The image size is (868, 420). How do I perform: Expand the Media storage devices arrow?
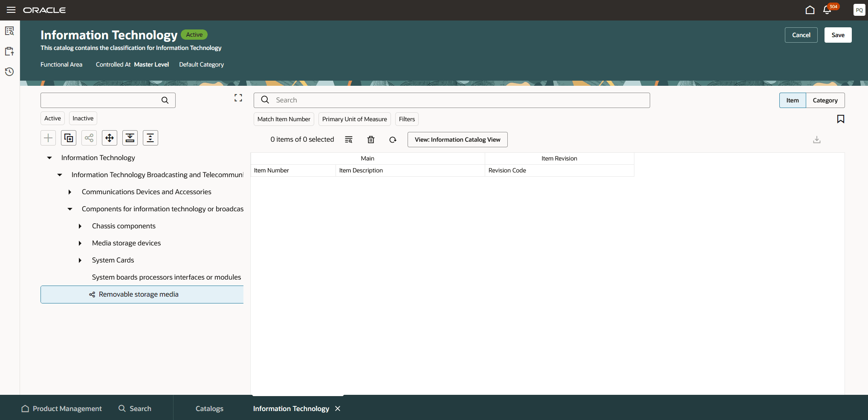[80, 243]
